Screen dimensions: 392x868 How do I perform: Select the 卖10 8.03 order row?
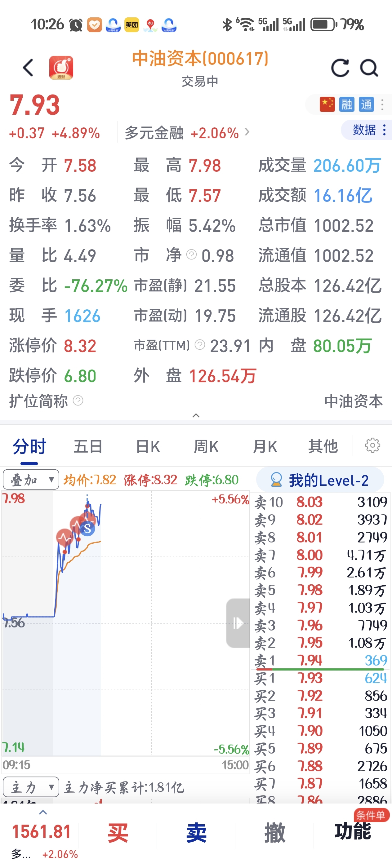click(x=321, y=502)
